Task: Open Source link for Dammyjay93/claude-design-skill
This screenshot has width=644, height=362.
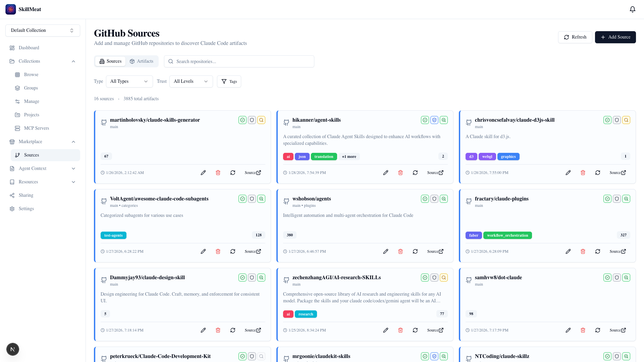Action: point(253,330)
